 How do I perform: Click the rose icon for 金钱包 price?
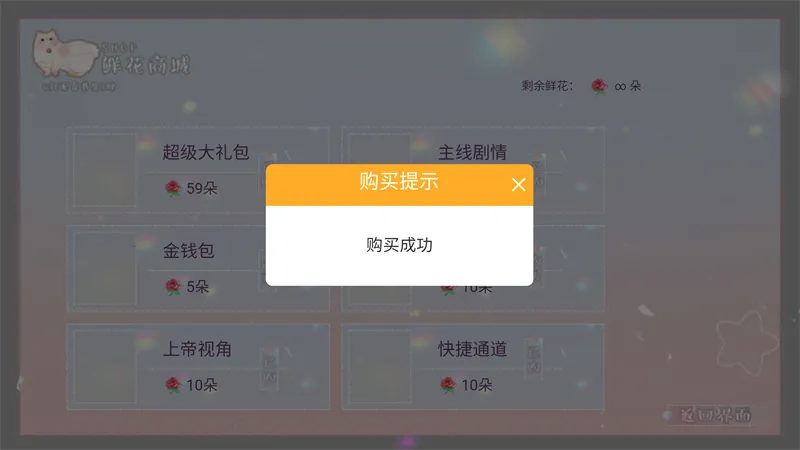[x=173, y=286]
